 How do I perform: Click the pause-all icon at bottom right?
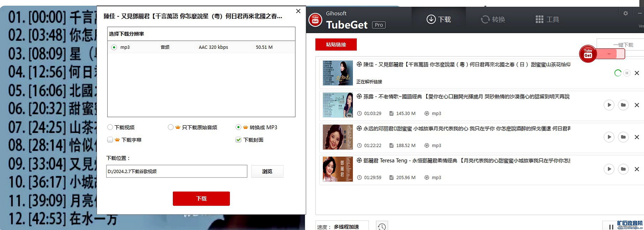click(611, 227)
